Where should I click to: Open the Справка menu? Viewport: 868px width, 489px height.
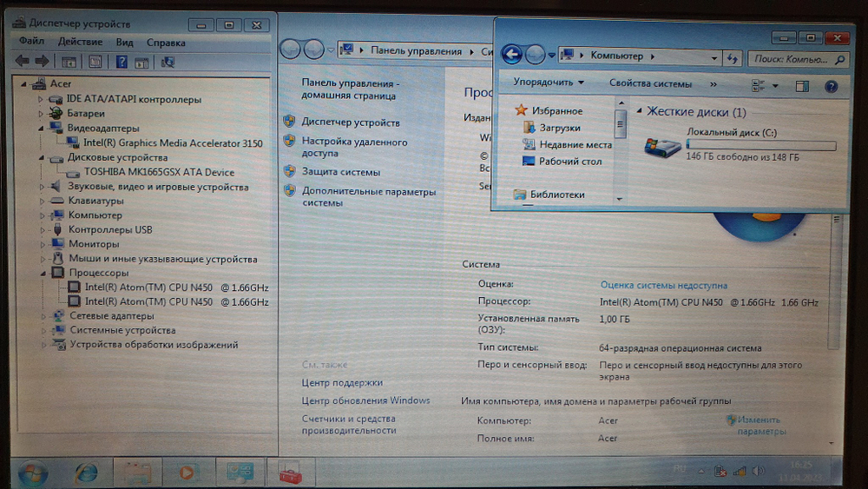pyautogui.click(x=166, y=43)
